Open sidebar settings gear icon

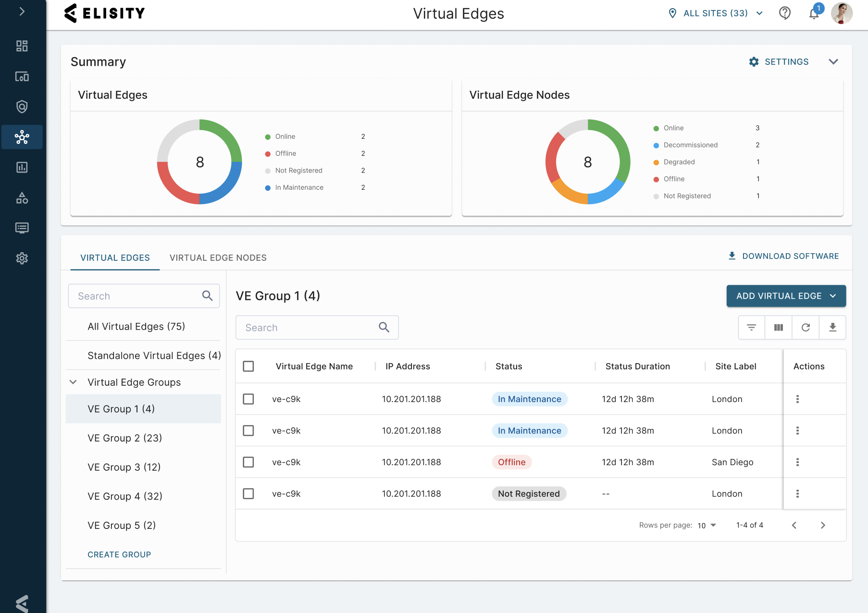[x=22, y=258]
